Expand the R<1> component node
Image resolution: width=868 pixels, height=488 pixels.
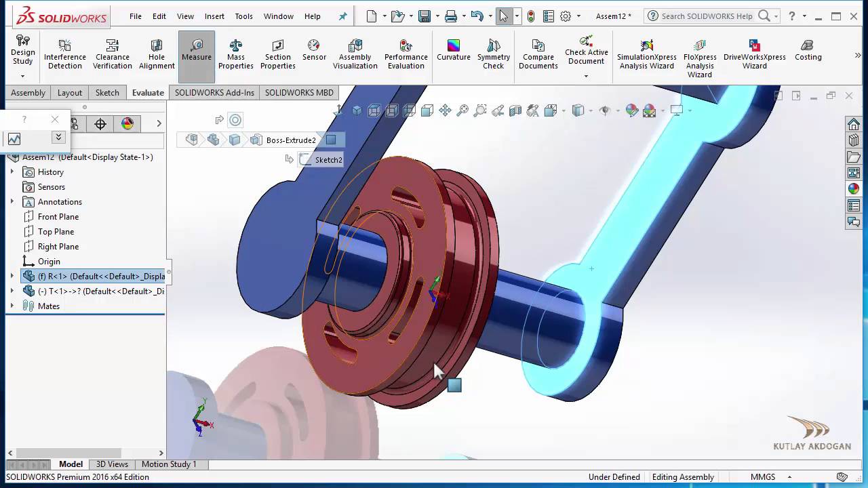tap(12, 277)
